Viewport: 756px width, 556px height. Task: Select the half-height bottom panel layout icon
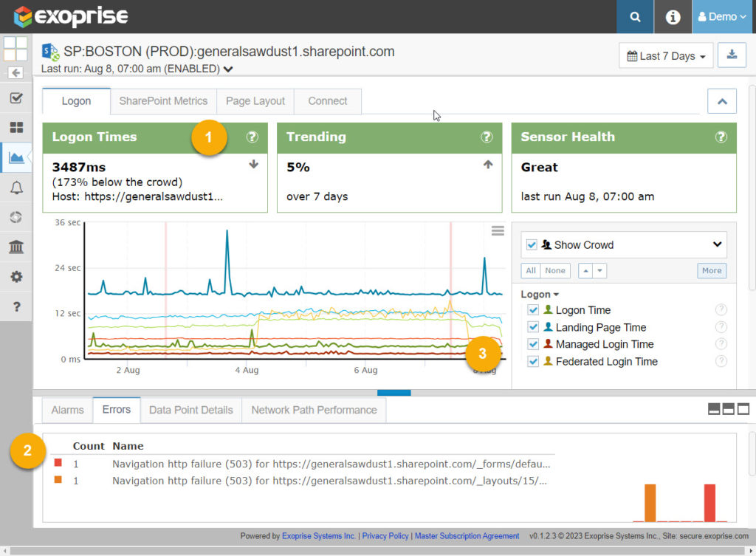pyautogui.click(x=729, y=409)
